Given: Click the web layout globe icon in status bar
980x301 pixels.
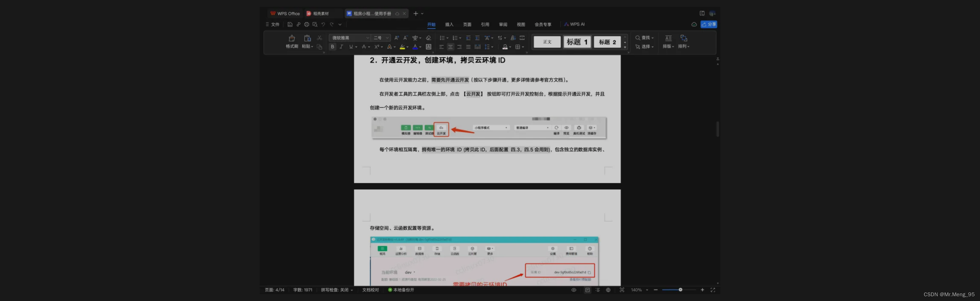Looking at the screenshot, I should (x=608, y=290).
